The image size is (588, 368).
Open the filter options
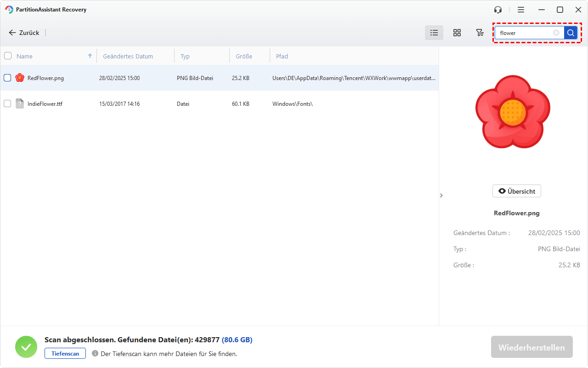[480, 33]
